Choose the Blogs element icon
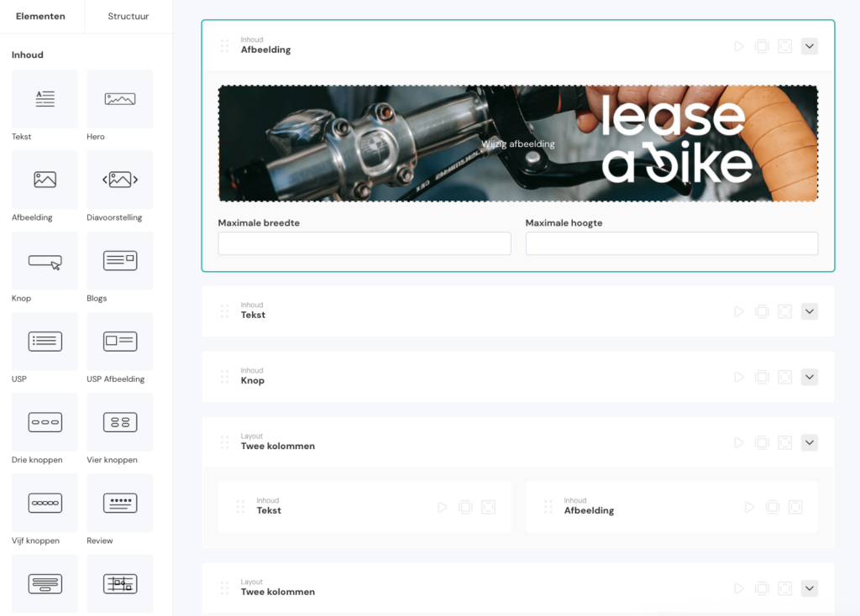The image size is (860, 616). point(119,260)
